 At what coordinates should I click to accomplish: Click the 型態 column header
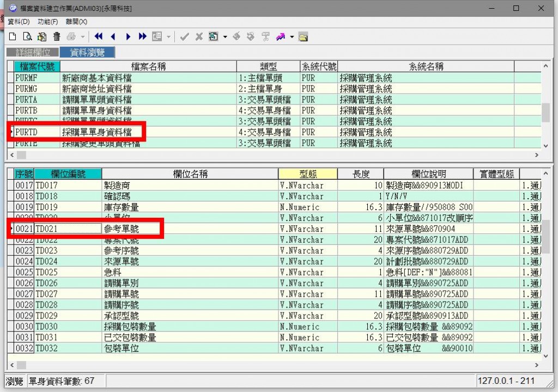click(308, 174)
